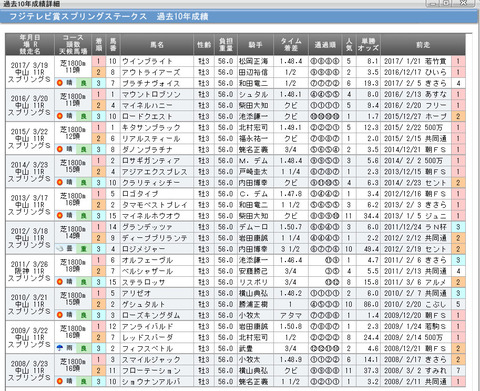Click the 良 track condition badge for 2009
Screen dimensions: 480x391
[83, 348]
